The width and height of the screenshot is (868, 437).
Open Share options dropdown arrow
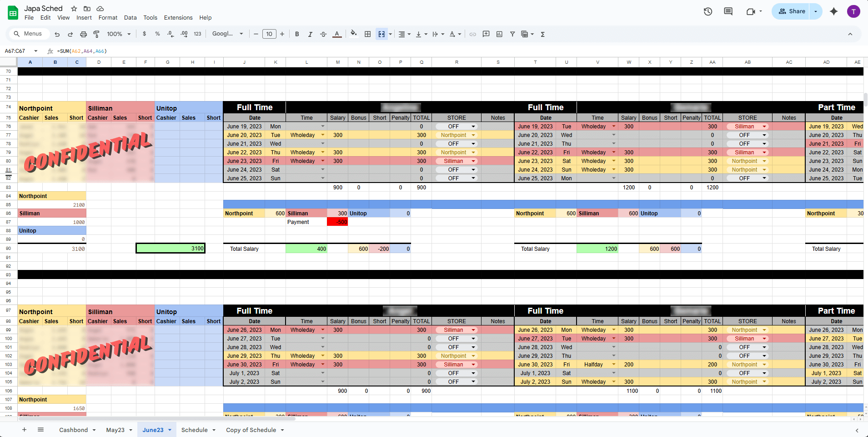pos(816,11)
